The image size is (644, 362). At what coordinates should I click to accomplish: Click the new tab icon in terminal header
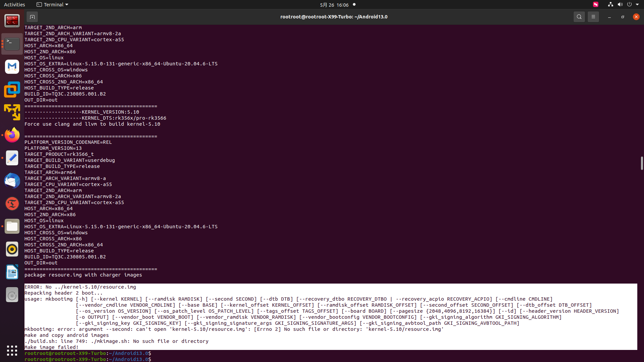[x=32, y=17]
